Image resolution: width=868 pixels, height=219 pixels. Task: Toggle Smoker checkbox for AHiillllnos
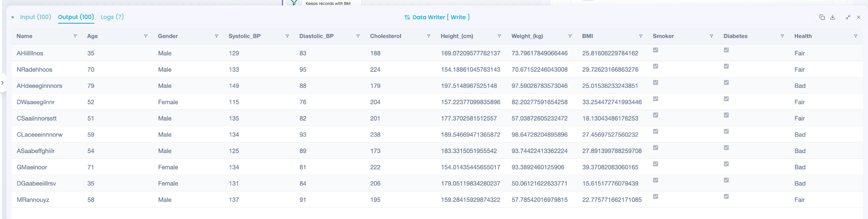tap(656, 50)
